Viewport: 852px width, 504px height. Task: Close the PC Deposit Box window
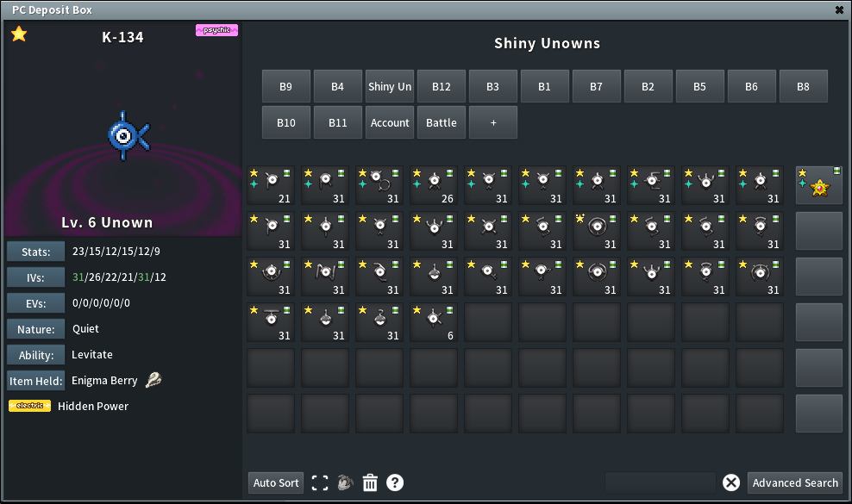pyautogui.click(x=839, y=9)
